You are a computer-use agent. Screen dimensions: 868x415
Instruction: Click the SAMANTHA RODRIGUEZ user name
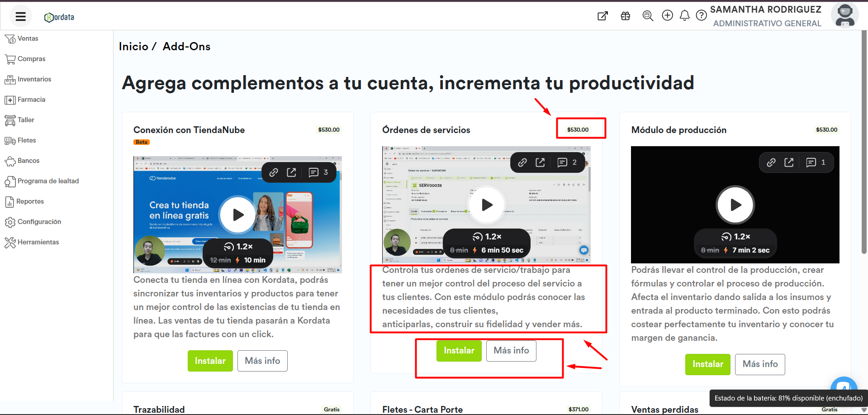click(766, 10)
